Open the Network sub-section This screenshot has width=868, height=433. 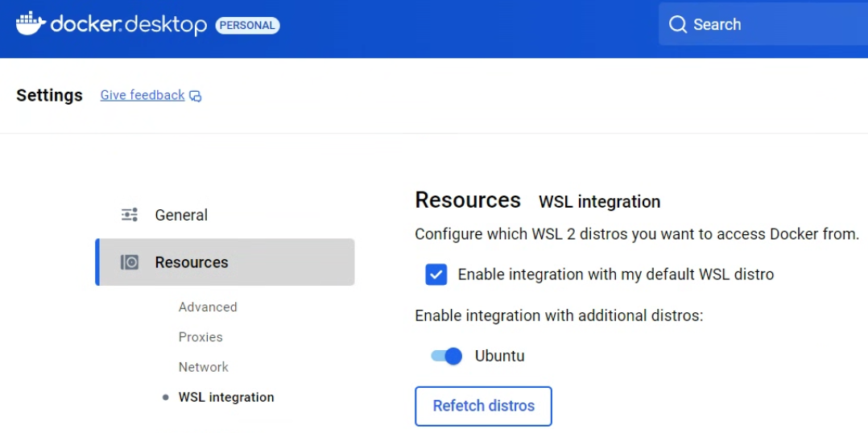click(x=203, y=367)
